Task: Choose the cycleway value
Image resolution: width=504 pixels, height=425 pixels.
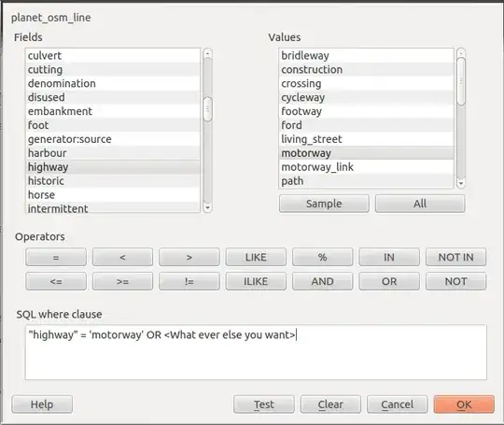Action: click(x=367, y=97)
